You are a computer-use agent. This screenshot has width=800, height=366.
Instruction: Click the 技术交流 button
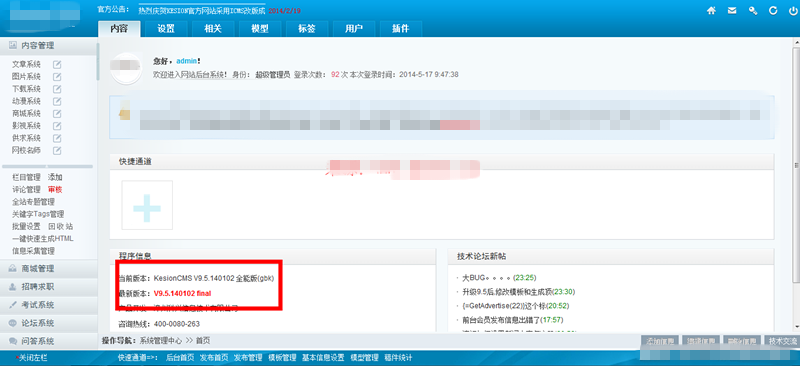(x=780, y=341)
